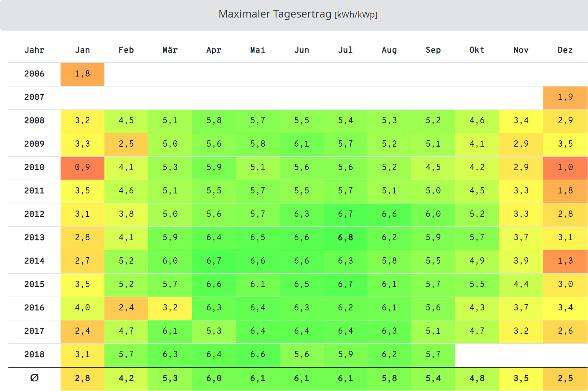The width and height of the screenshot is (588, 391).
Task: Click the bold 6,8 maximum cell
Action: pyautogui.click(x=345, y=238)
